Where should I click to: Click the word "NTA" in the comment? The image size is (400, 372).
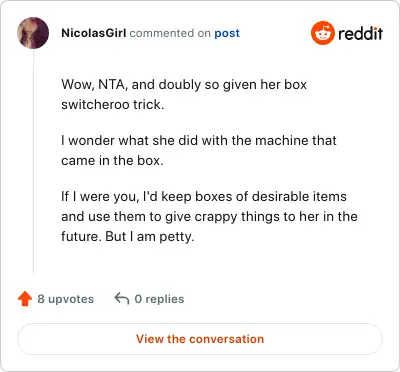(112, 85)
